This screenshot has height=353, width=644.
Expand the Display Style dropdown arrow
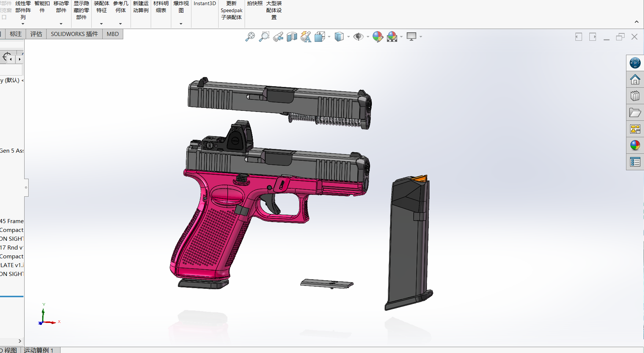click(348, 37)
